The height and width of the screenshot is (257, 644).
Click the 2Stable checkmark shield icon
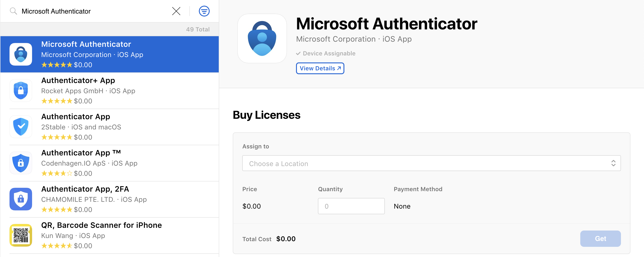21,127
